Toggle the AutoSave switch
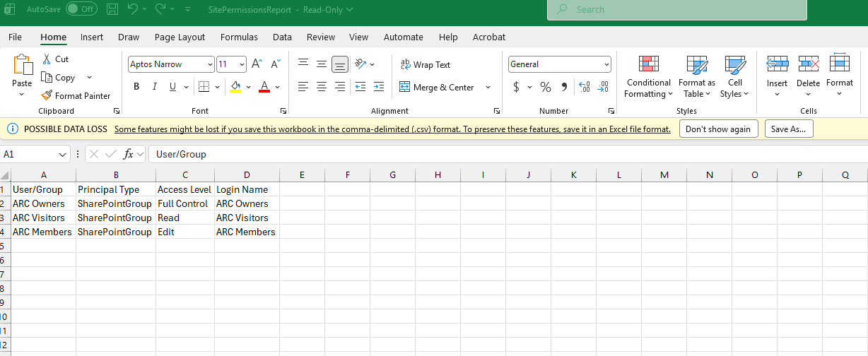The image size is (868, 356). (81, 9)
